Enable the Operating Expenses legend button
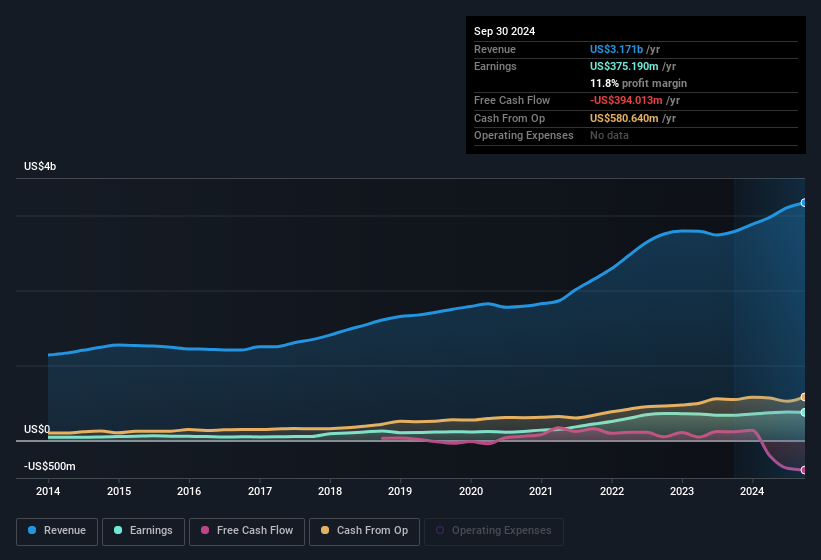The width and height of the screenshot is (821, 560). tap(494, 531)
